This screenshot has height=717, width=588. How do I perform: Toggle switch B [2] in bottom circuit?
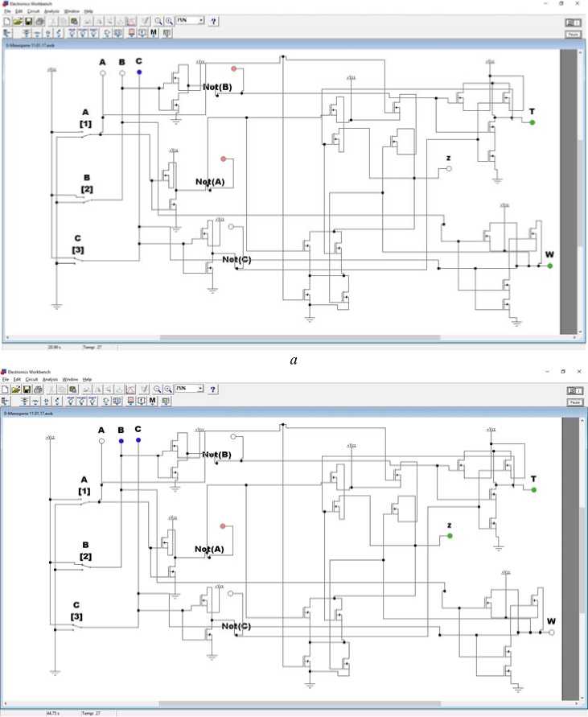[86, 566]
